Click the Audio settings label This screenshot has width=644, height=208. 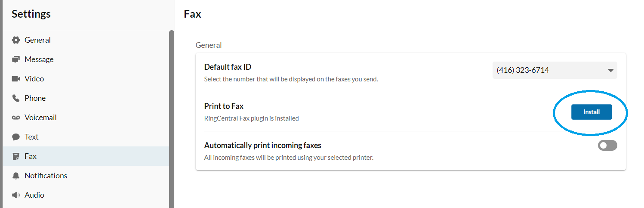click(x=34, y=195)
